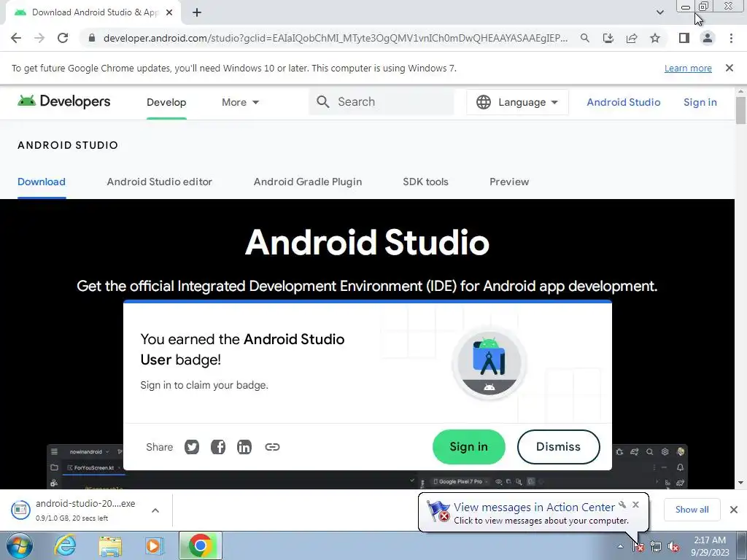Open Windows Explorer from taskbar

tap(110, 545)
